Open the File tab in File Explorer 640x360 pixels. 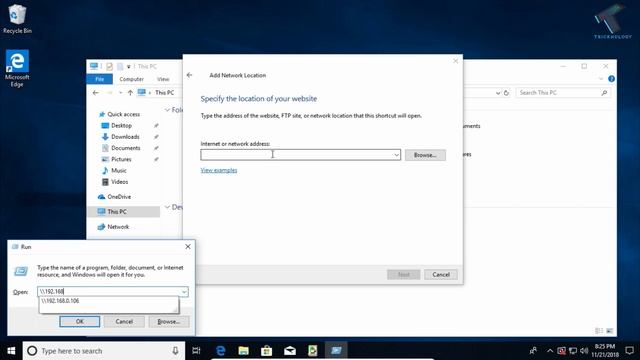[x=99, y=79]
